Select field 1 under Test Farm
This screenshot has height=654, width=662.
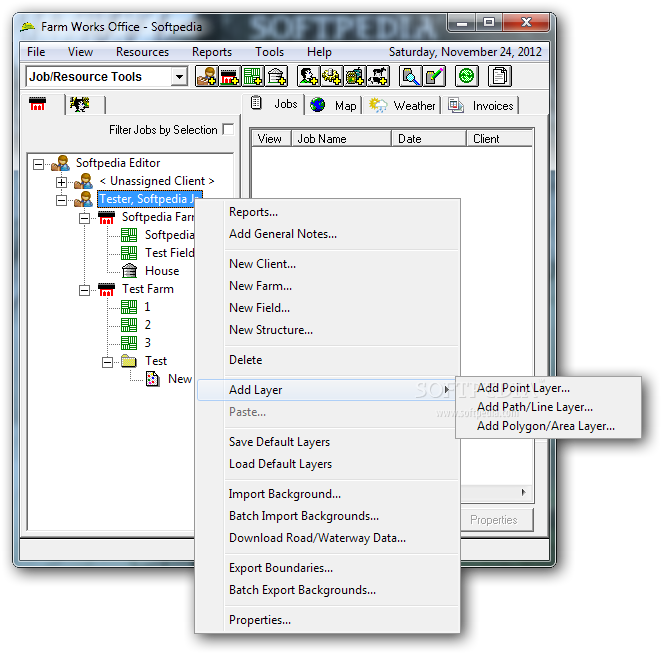point(147,307)
